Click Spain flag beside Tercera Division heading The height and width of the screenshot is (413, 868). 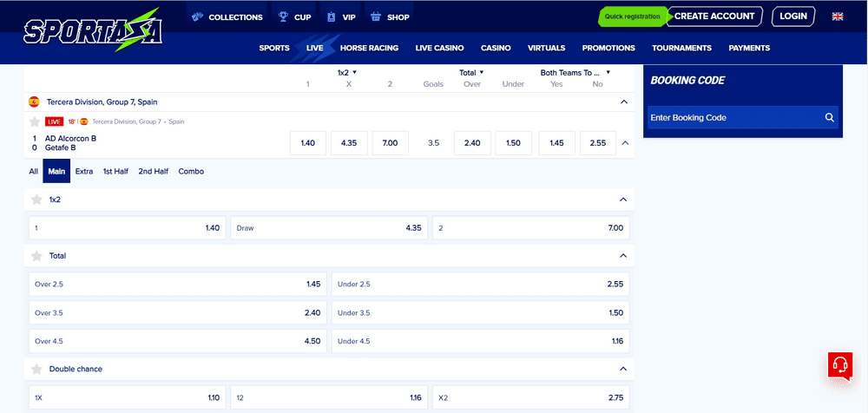pyautogui.click(x=35, y=102)
